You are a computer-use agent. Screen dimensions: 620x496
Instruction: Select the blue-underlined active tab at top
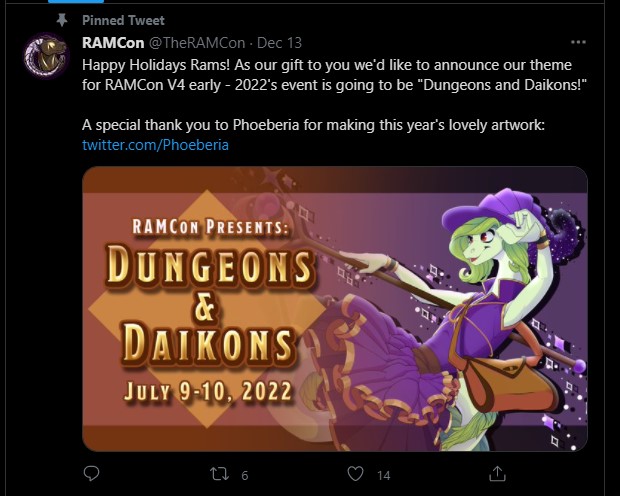(x=76, y=1)
